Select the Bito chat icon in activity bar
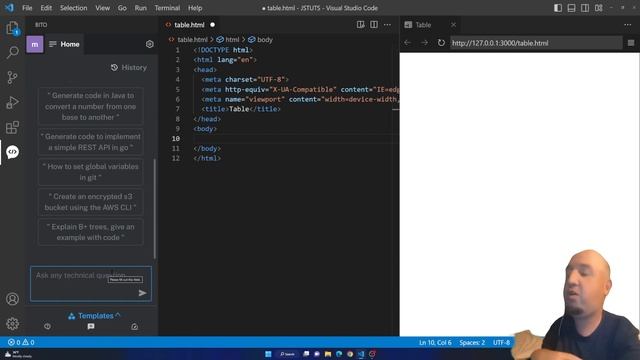 point(12,152)
